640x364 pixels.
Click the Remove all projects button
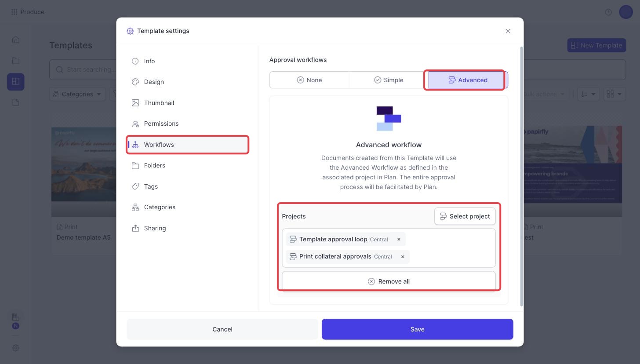pos(389,281)
